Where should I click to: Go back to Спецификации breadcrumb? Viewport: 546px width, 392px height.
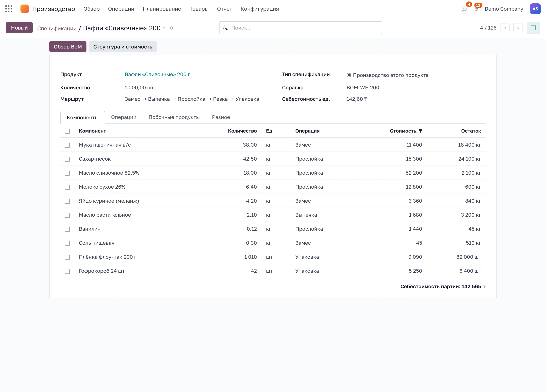(57, 28)
